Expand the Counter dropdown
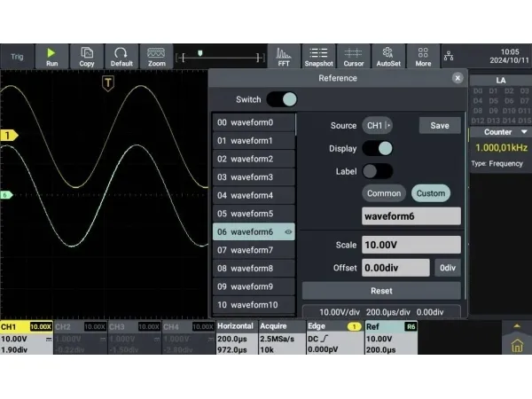Image resolution: width=532 pixels, height=399 pixels. tap(500, 131)
